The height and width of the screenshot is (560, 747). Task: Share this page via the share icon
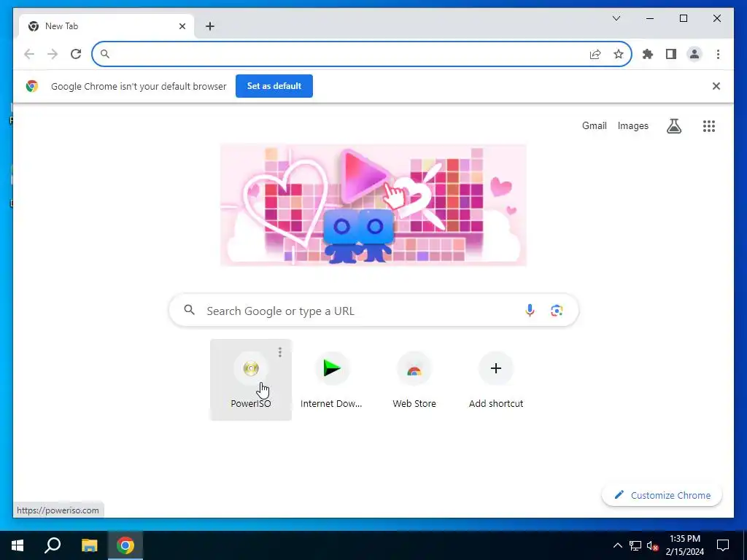[x=595, y=54]
